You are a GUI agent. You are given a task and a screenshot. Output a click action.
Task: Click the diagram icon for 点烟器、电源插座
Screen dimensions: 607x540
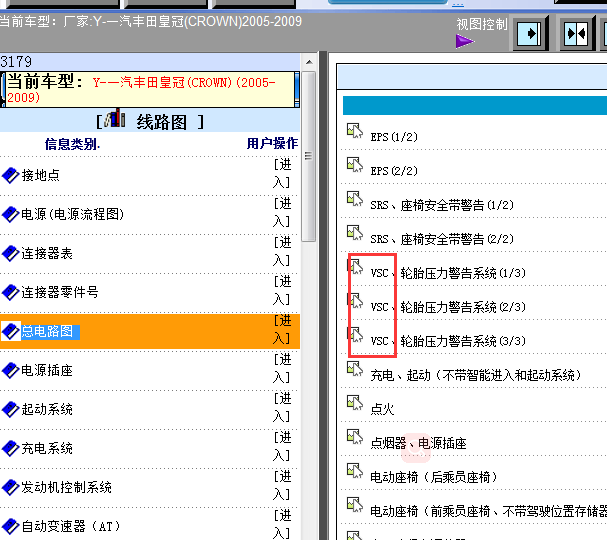pos(355,437)
